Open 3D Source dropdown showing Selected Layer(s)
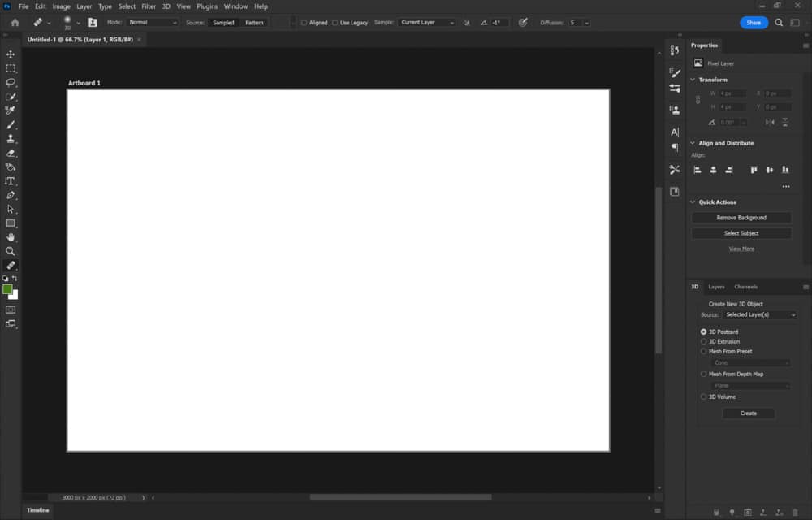The height and width of the screenshot is (520, 812). tap(759, 315)
